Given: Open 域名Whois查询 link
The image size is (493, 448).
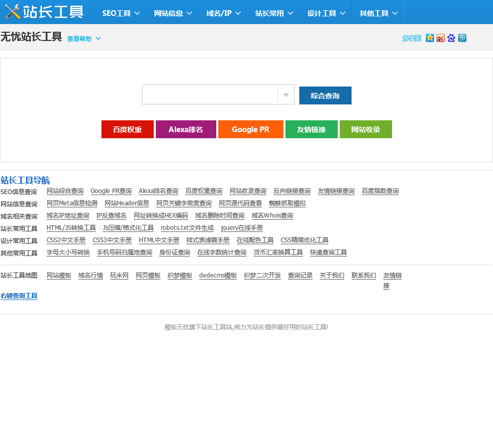Looking at the screenshot, I should [x=272, y=216].
